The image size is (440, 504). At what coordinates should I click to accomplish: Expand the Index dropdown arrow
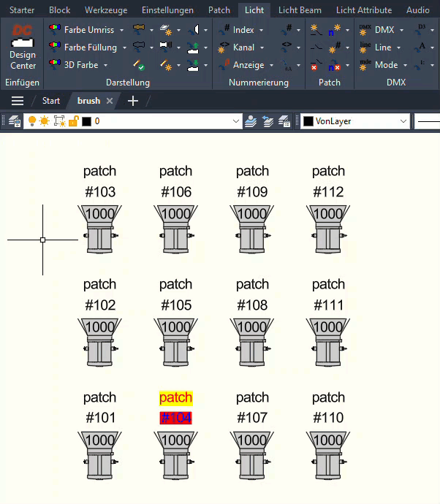click(261, 30)
